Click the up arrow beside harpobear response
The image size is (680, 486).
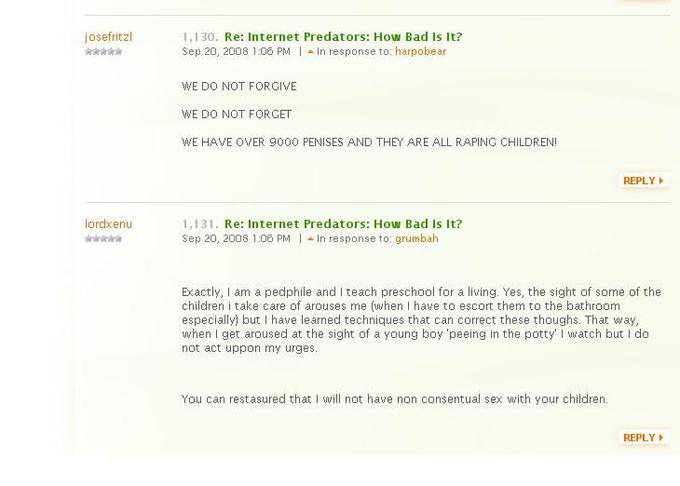coord(311,52)
